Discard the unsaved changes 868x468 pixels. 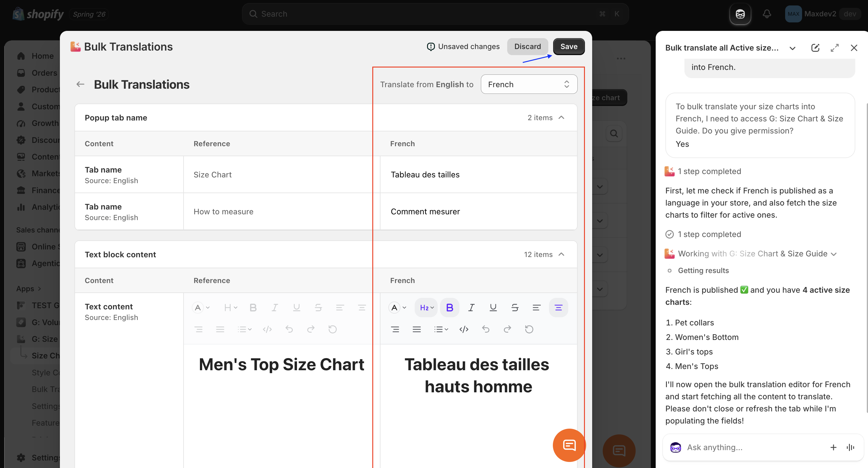click(527, 47)
